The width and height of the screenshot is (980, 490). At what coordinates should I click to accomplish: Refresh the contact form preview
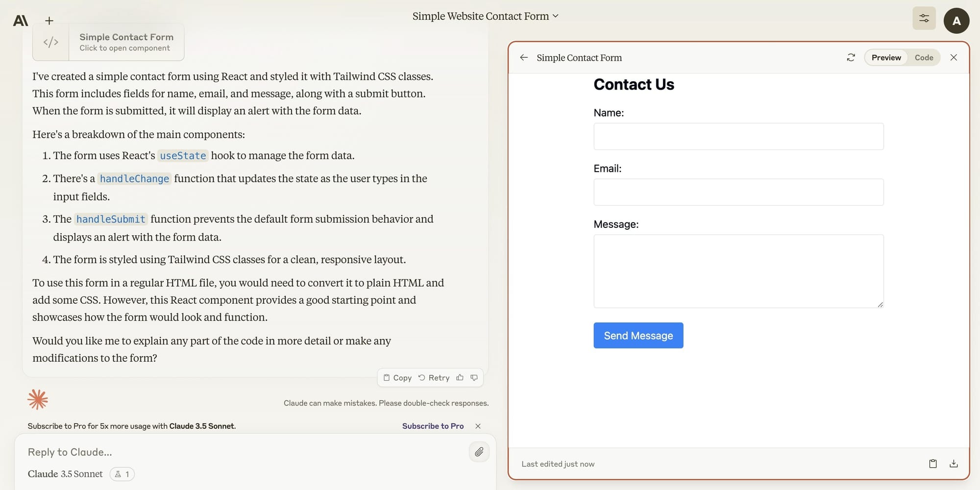pos(851,57)
